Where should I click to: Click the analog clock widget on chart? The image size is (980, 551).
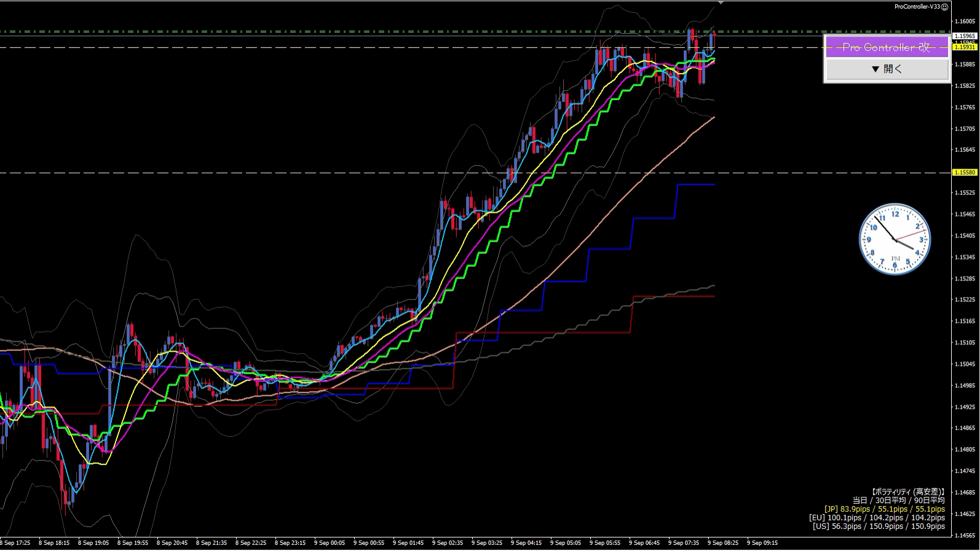point(895,239)
